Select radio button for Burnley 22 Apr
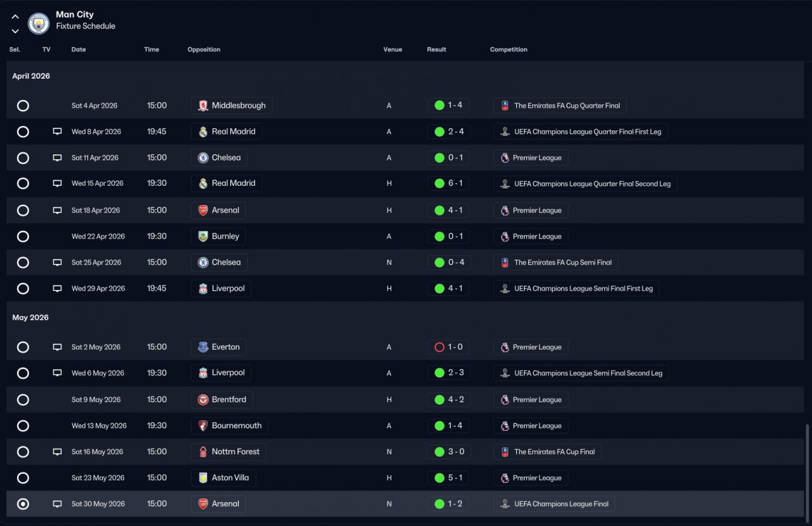This screenshot has width=812, height=526. [23, 237]
